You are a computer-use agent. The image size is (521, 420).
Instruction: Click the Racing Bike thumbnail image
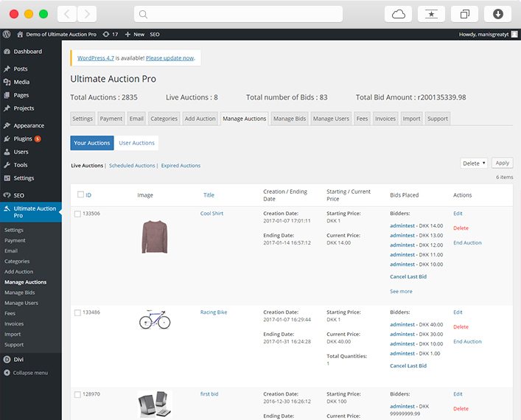click(x=155, y=319)
